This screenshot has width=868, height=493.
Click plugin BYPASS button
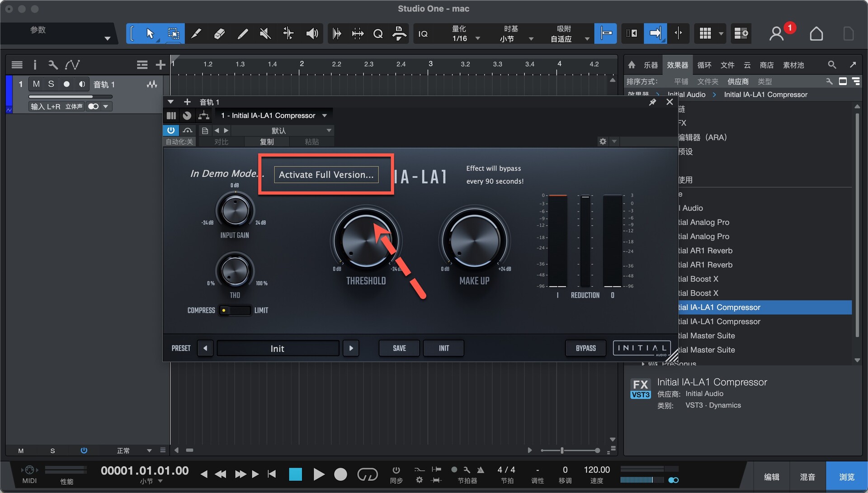point(585,348)
